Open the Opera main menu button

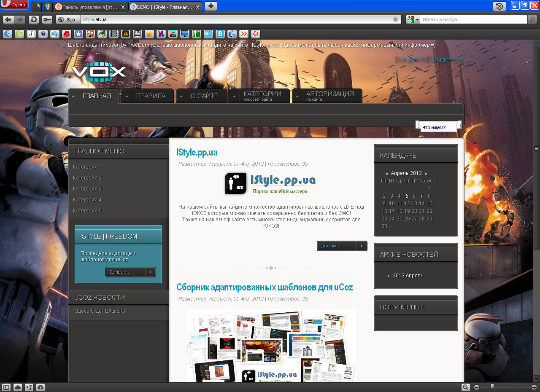pos(14,5)
